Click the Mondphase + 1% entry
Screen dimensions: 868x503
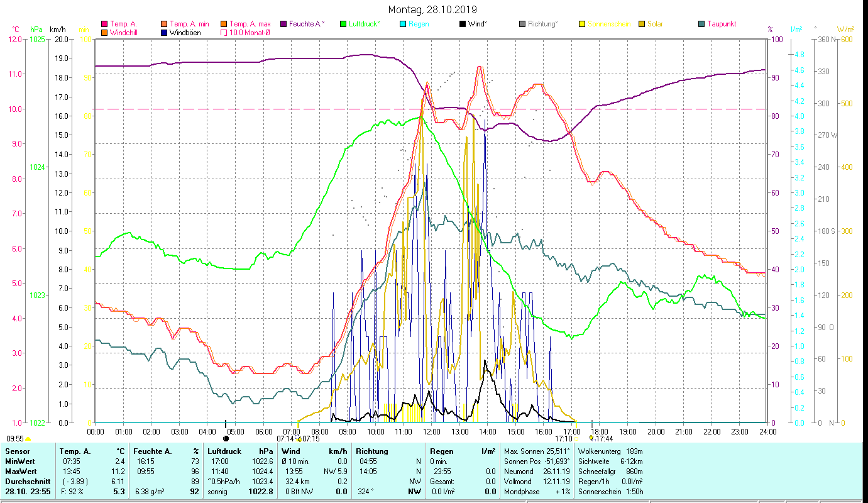(536, 491)
